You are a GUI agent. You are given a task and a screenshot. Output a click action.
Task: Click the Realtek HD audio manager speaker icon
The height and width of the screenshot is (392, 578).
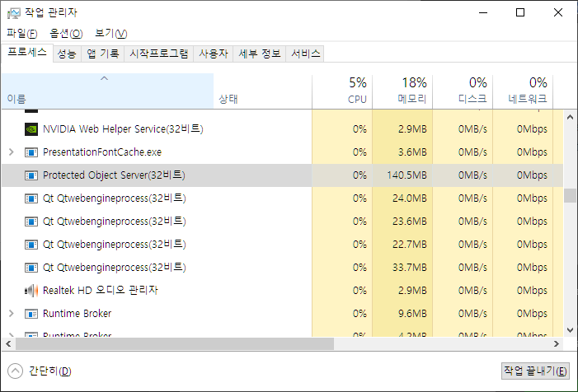(x=31, y=291)
